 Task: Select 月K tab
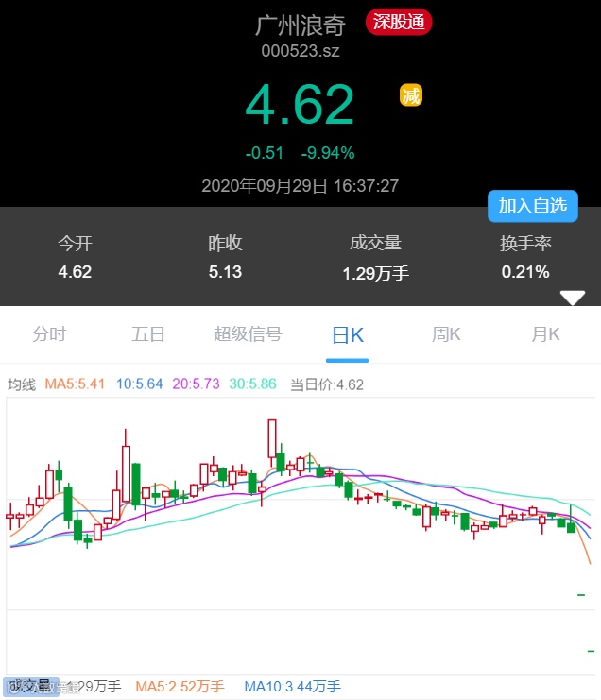pyautogui.click(x=545, y=333)
